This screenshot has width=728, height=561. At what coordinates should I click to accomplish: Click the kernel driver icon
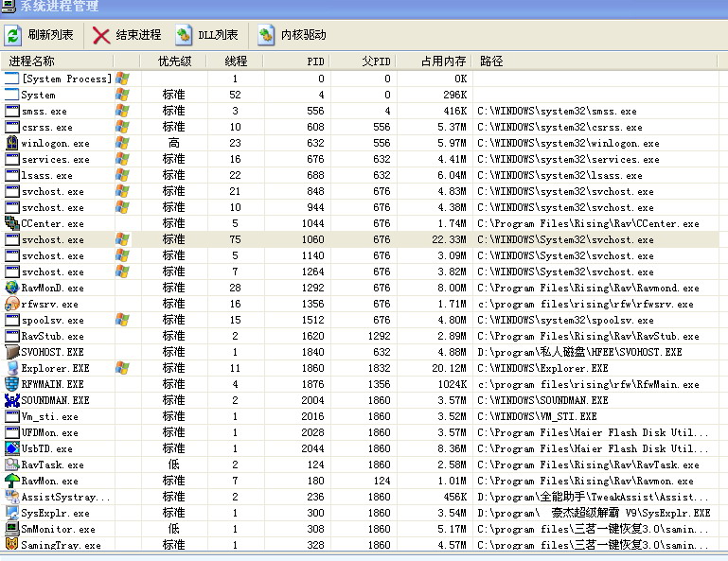coord(266,35)
